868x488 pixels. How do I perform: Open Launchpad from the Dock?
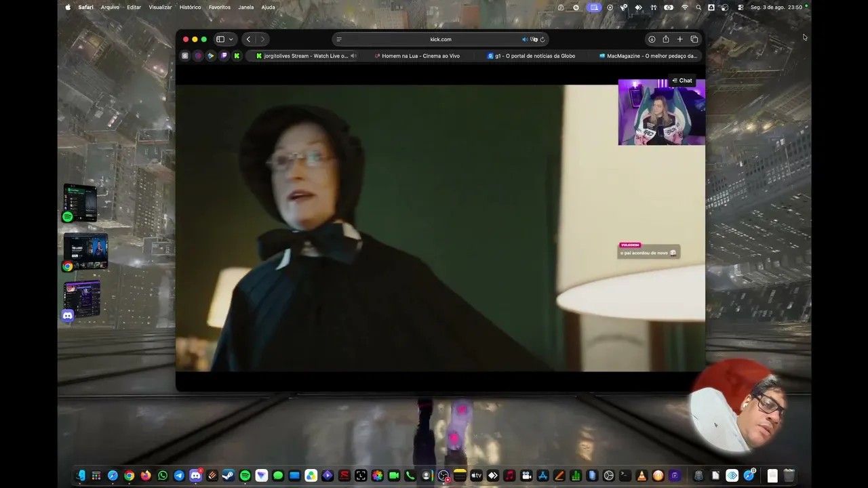(x=96, y=476)
